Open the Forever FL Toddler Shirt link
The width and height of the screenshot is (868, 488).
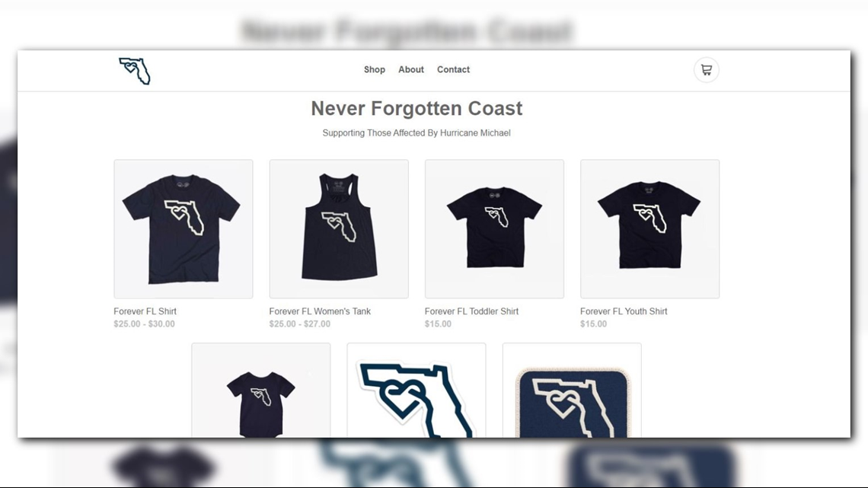pos(471,311)
